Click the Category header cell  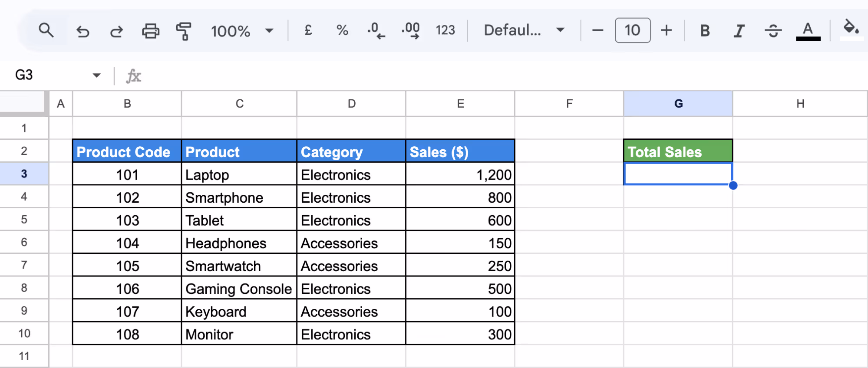[352, 151]
